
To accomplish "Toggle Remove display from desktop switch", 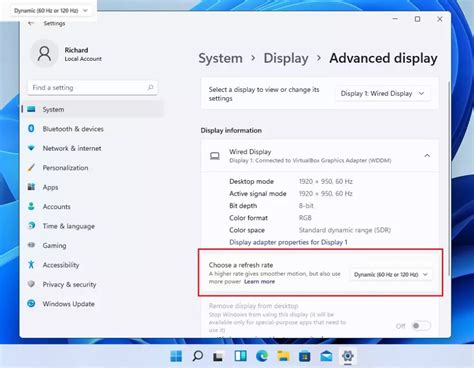I will pyautogui.click(x=421, y=326).
